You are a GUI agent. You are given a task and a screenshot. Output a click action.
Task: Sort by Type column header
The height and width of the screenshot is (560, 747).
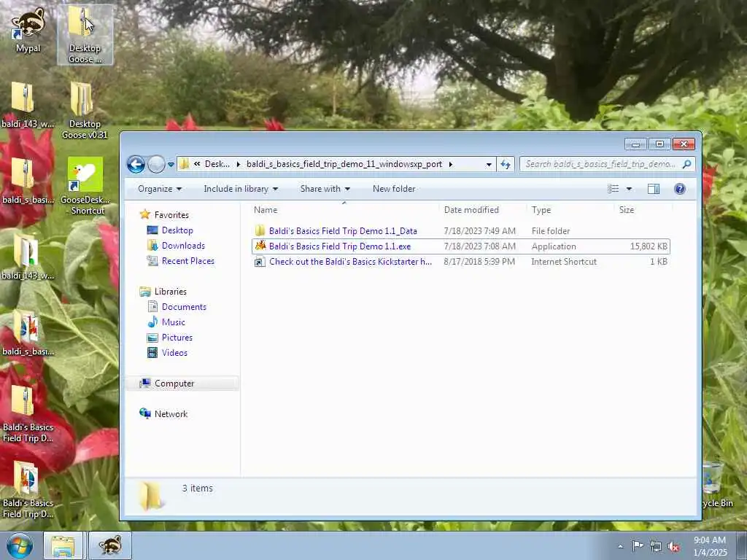click(x=570, y=210)
